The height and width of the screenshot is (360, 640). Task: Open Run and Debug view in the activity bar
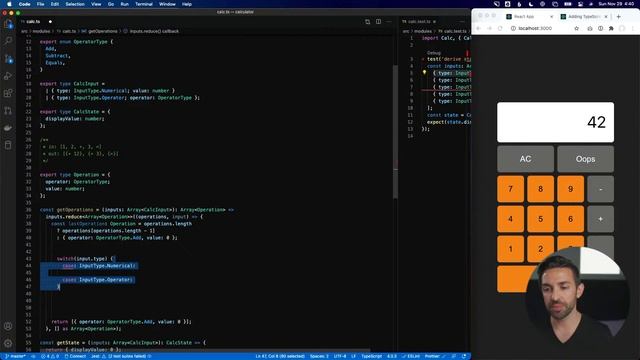pos(8,76)
